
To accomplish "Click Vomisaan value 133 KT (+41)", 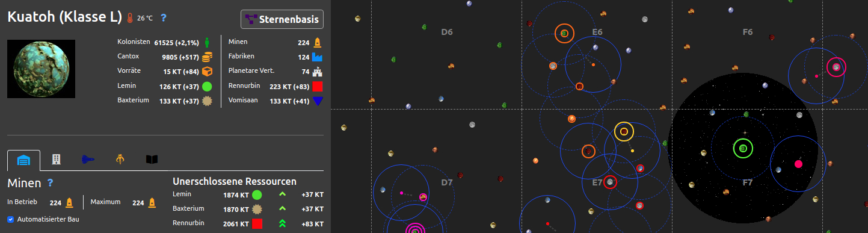I will pos(289,101).
